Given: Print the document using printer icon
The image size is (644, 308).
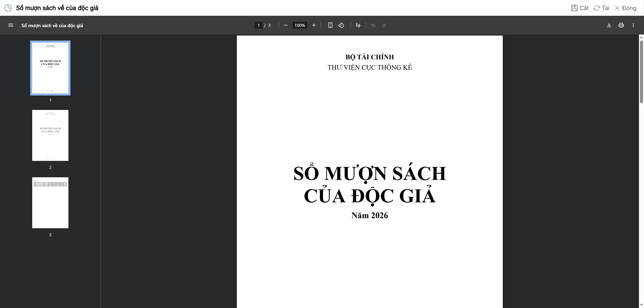Looking at the screenshot, I should pos(621,25).
